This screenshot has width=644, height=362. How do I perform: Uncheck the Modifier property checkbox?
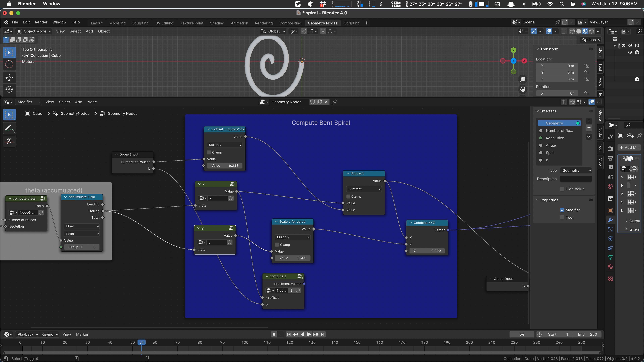point(562,210)
